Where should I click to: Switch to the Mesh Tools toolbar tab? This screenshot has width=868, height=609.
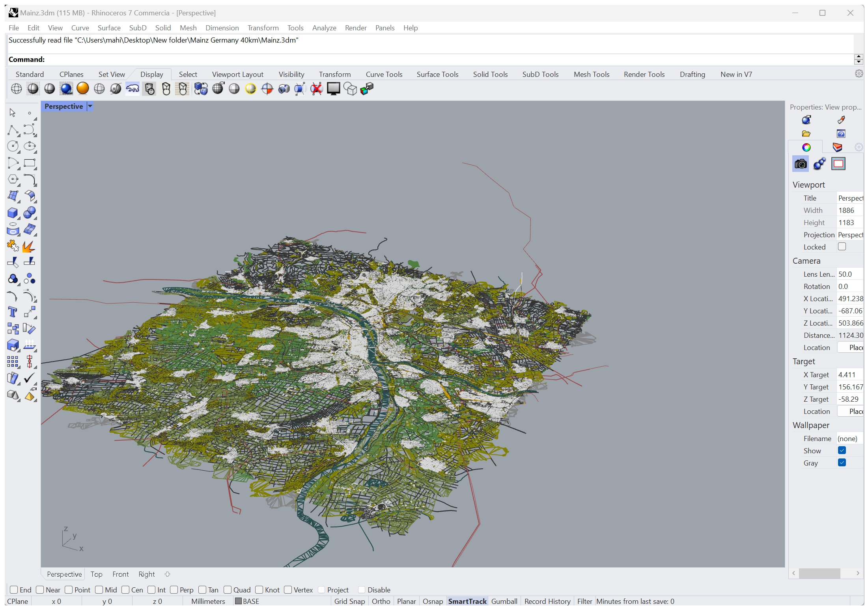point(591,74)
